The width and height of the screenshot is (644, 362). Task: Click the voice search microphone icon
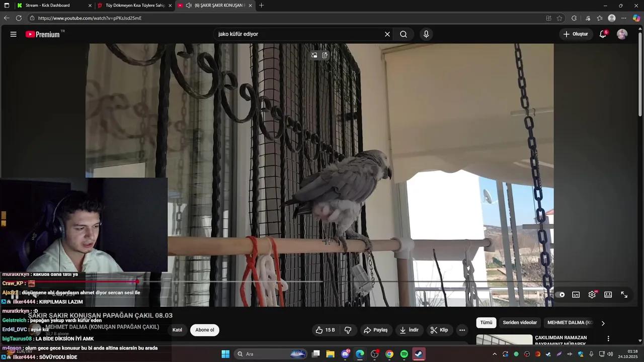click(x=426, y=34)
